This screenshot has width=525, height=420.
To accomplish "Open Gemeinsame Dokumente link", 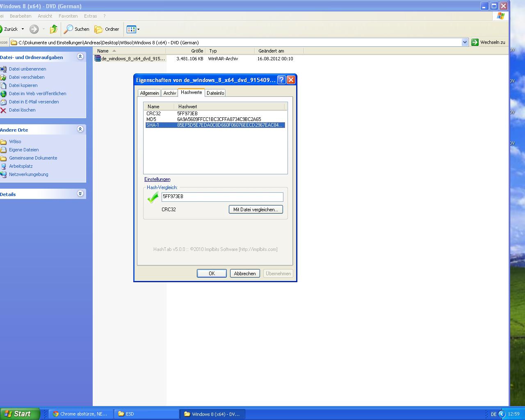I will coord(33,158).
